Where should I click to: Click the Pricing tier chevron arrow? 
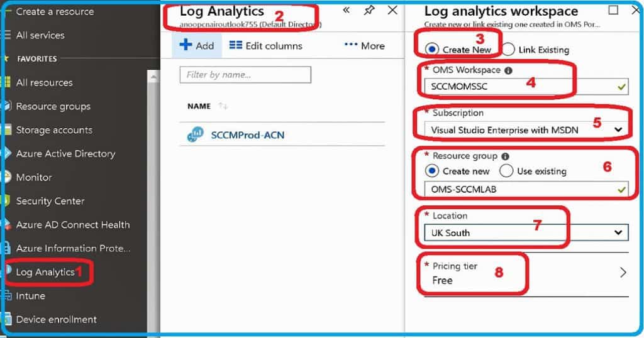[623, 273]
